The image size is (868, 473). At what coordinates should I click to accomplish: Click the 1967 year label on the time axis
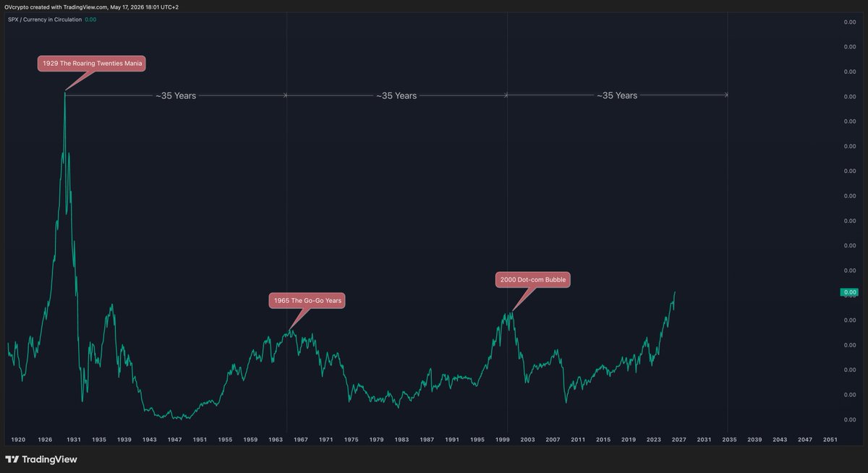[x=301, y=439]
